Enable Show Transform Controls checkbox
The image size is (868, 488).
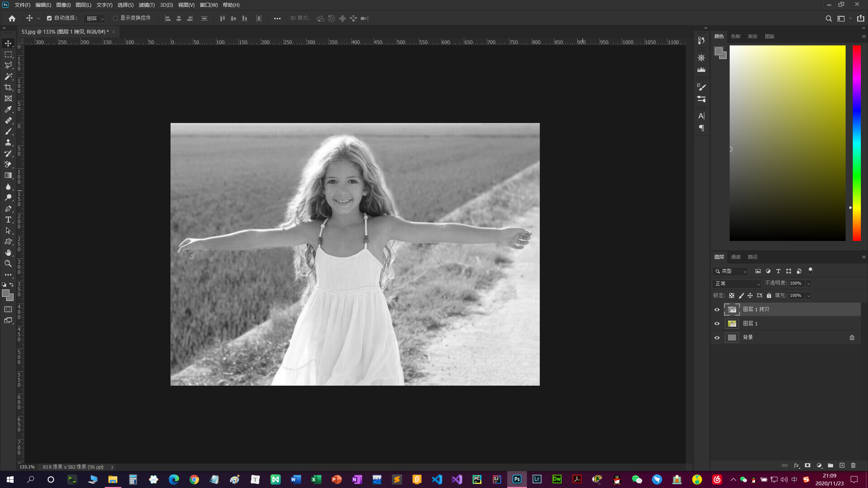click(115, 18)
